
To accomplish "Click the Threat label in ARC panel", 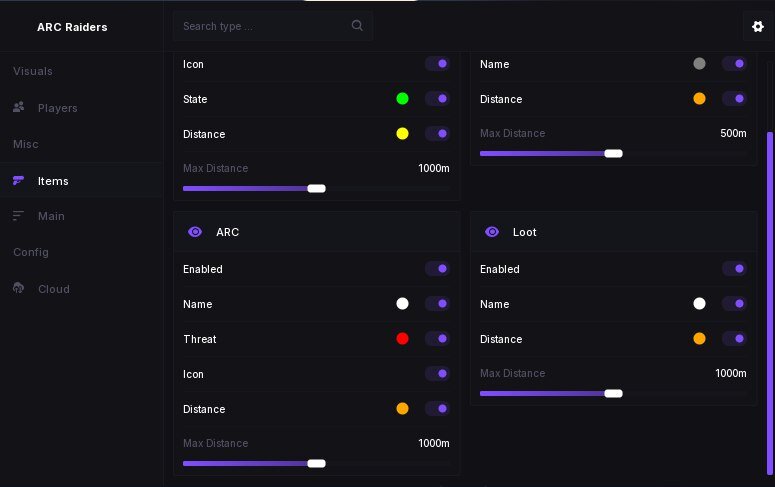I will click(x=200, y=339).
